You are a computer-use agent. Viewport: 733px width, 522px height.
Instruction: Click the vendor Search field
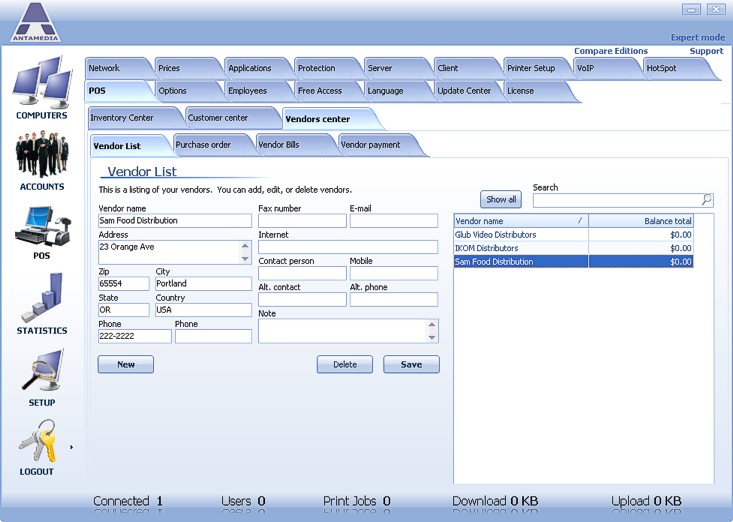[617, 200]
